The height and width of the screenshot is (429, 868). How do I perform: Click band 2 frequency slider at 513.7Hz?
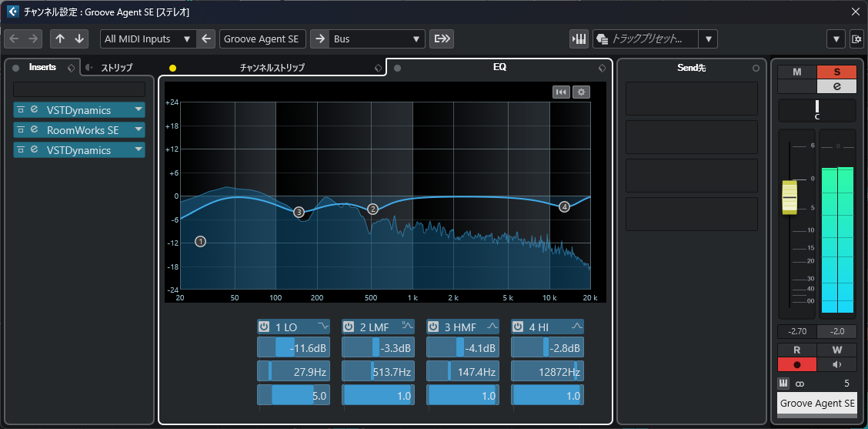pyautogui.click(x=378, y=370)
